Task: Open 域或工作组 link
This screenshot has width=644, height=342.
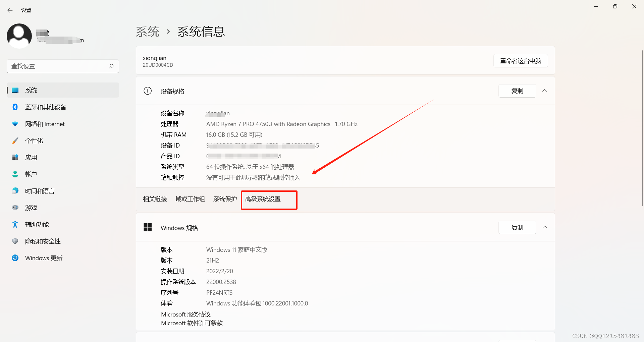Action: (190, 199)
